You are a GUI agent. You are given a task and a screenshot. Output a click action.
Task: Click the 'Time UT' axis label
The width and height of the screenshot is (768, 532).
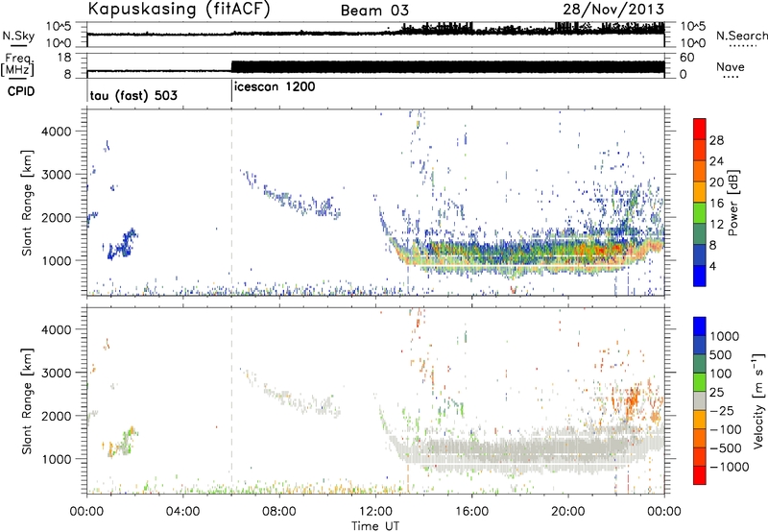pyautogui.click(x=375, y=526)
